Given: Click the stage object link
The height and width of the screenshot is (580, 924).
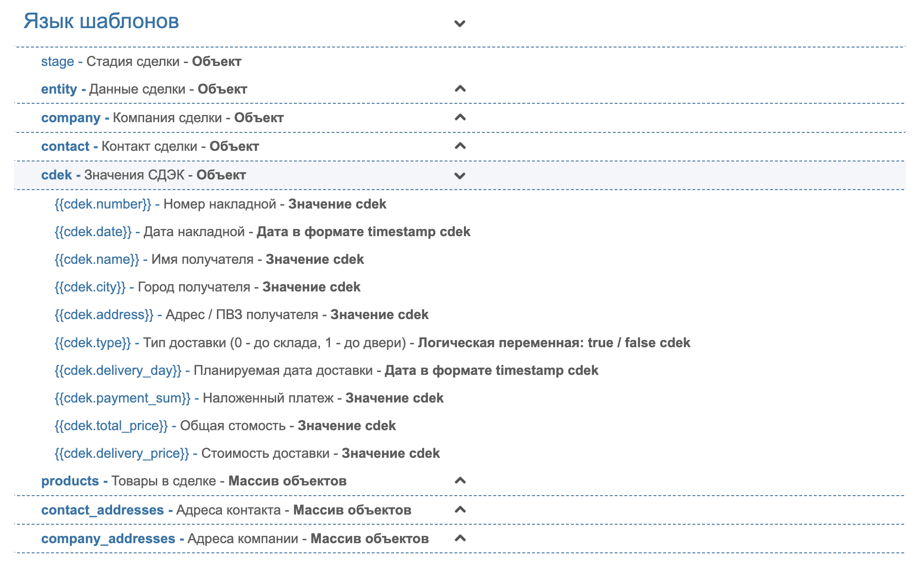Looking at the screenshot, I should [x=57, y=62].
